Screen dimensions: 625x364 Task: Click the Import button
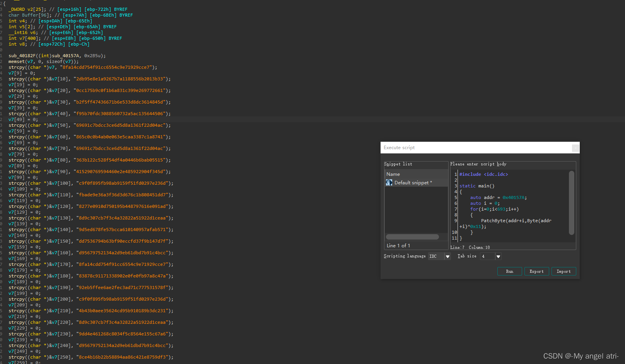click(x=564, y=271)
